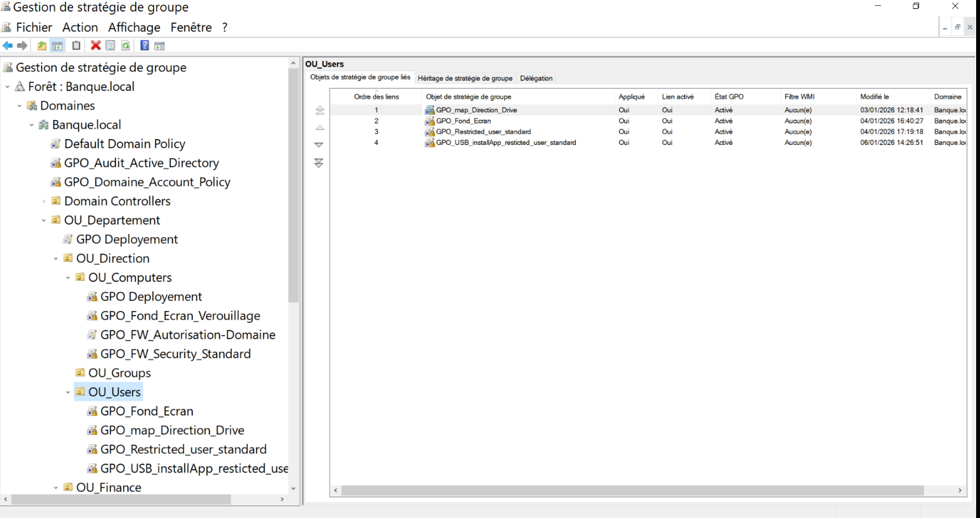980x518 pixels.
Task: Click the grey Forward arrow in toolbar
Action: (22, 46)
